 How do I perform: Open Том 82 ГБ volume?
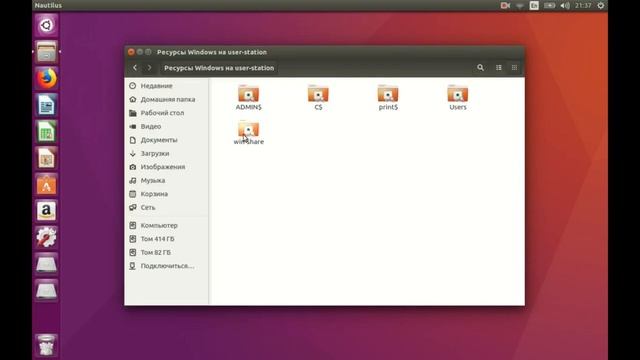(167, 252)
